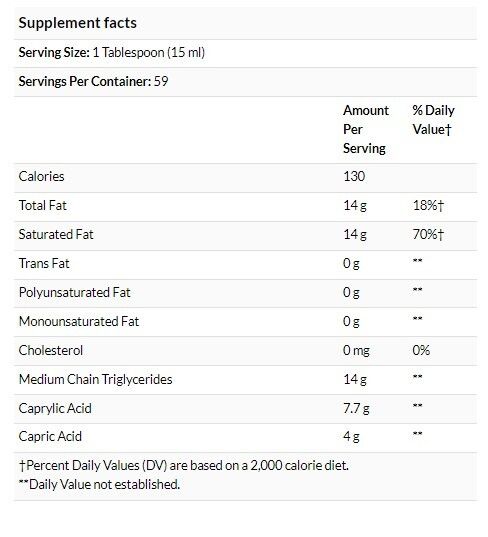
Task: Click the Caprylic Acid 7.7 g amount
Action: coord(356,409)
